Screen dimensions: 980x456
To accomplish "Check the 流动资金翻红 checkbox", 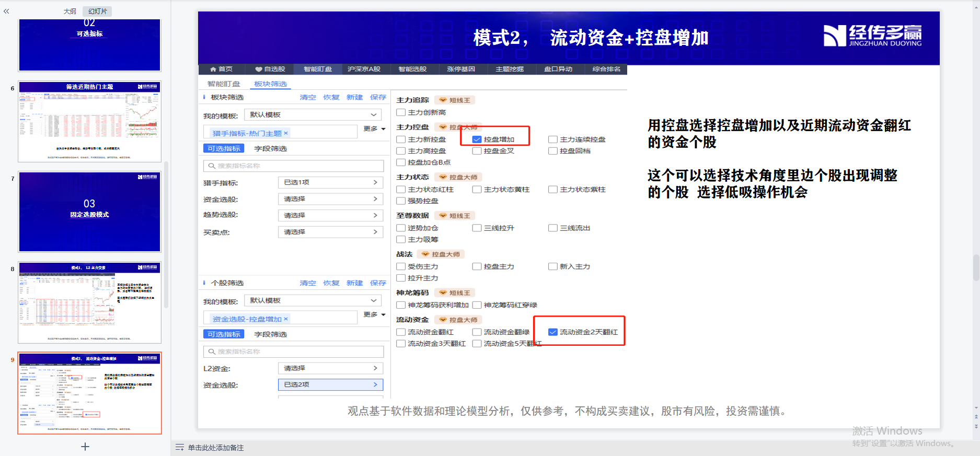I will point(401,332).
